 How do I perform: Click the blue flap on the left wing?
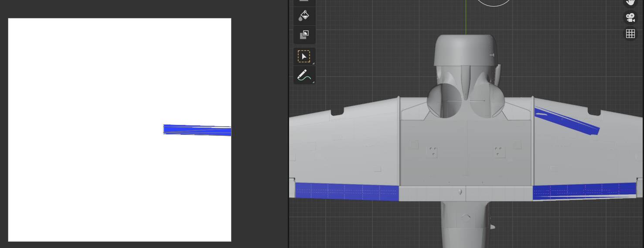(x=347, y=192)
